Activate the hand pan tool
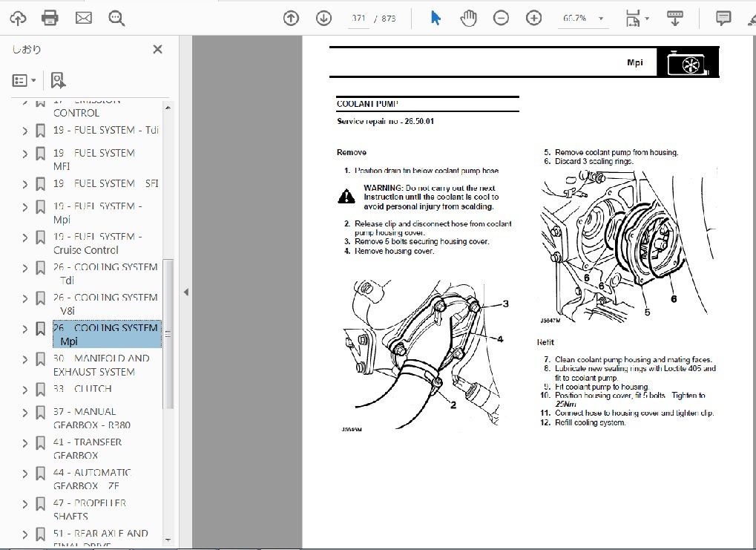This screenshot has height=550, width=756. pos(468,19)
